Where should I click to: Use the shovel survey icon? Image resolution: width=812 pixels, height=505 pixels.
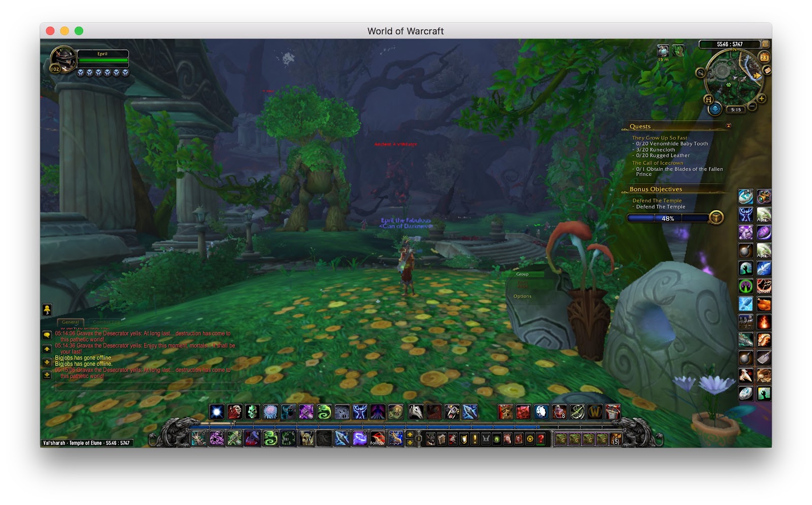[764, 357]
